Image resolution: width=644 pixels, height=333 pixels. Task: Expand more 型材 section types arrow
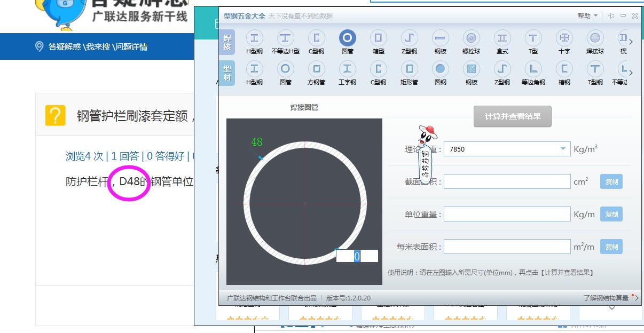coord(631,73)
